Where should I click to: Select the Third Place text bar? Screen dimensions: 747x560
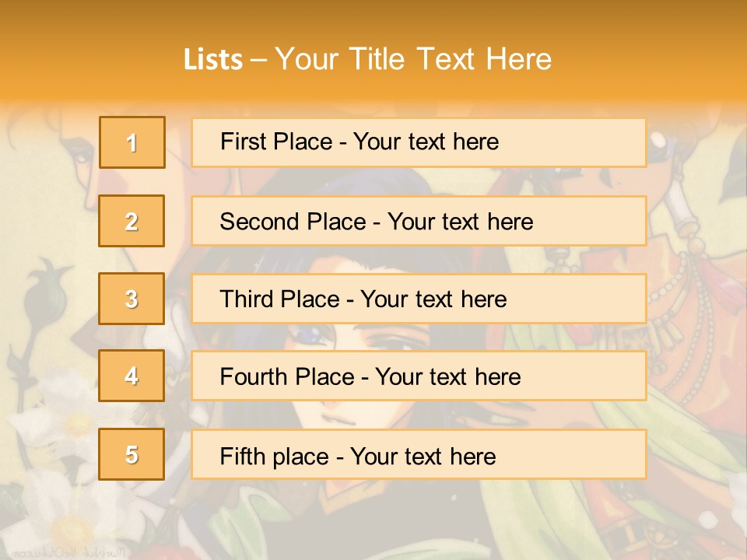tap(419, 299)
